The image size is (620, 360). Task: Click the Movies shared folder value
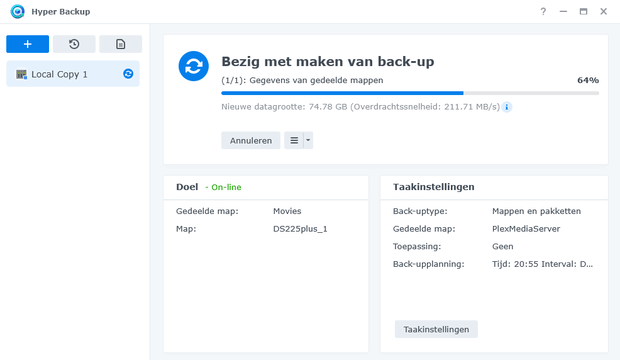287,211
